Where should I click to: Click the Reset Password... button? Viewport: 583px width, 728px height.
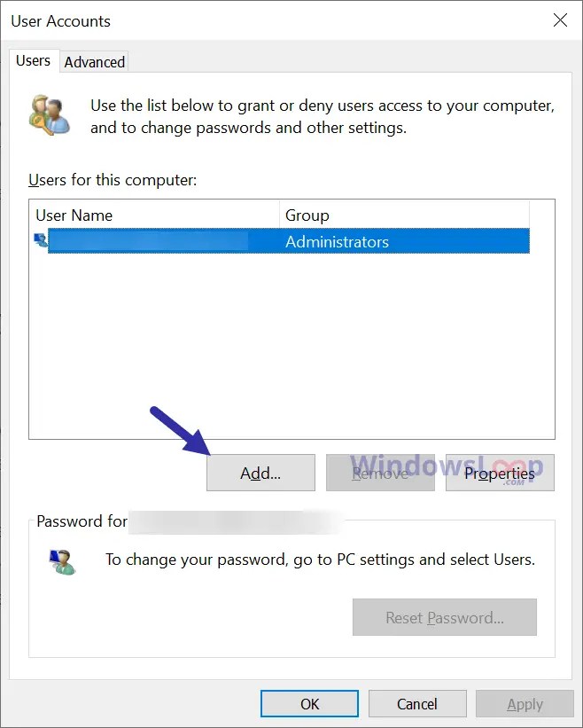click(445, 617)
